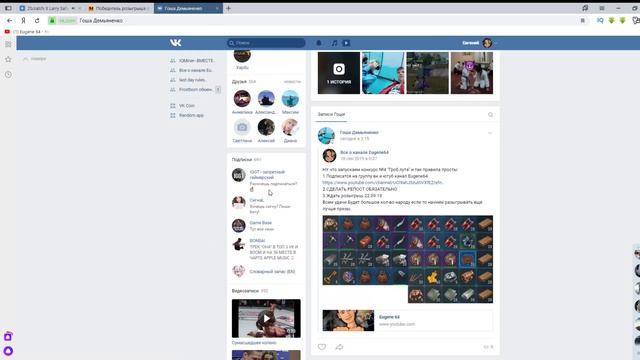Open the VK music player note icon

(334, 43)
